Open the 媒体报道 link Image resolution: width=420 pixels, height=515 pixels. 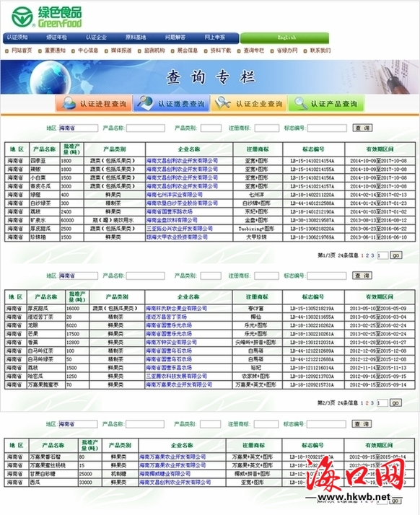pyautogui.click(x=121, y=50)
